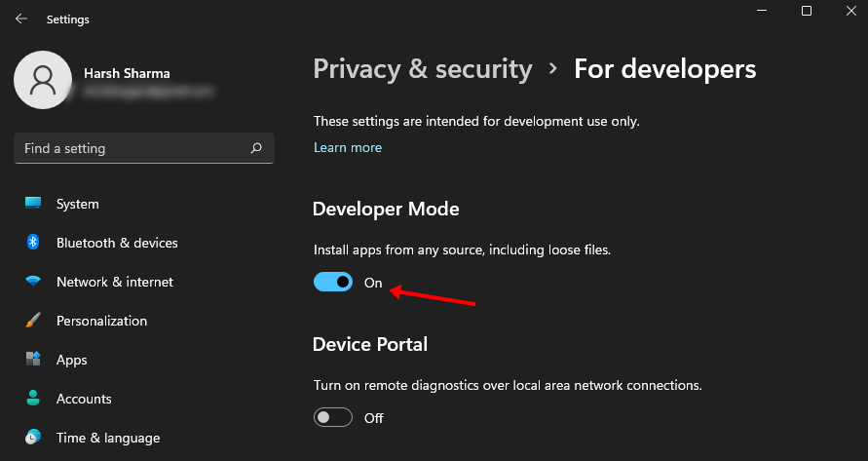Image resolution: width=868 pixels, height=461 pixels.
Task: Click the search magnifier icon
Action: [x=256, y=148]
